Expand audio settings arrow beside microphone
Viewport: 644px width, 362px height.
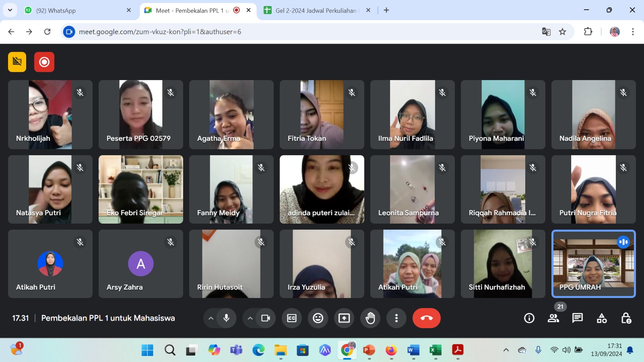tap(211, 318)
